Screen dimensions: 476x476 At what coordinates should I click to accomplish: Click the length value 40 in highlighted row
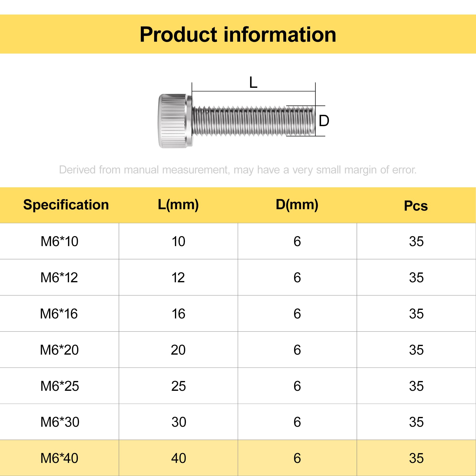point(178,458)
